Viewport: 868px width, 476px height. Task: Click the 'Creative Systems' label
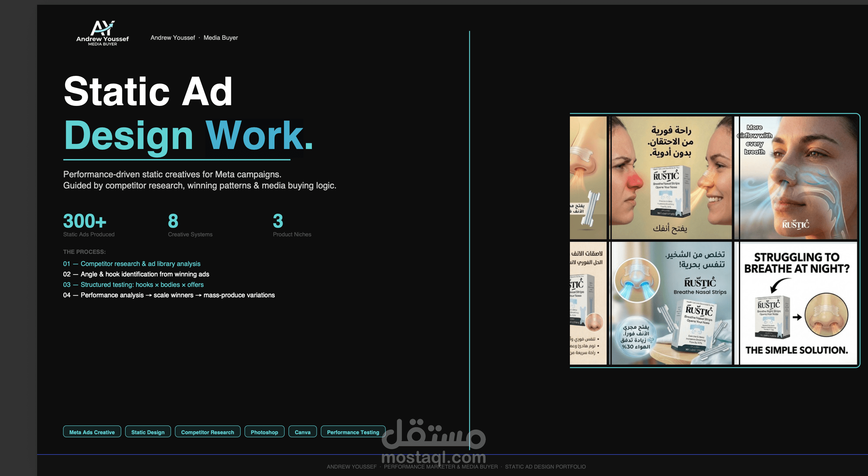(190, 234)
